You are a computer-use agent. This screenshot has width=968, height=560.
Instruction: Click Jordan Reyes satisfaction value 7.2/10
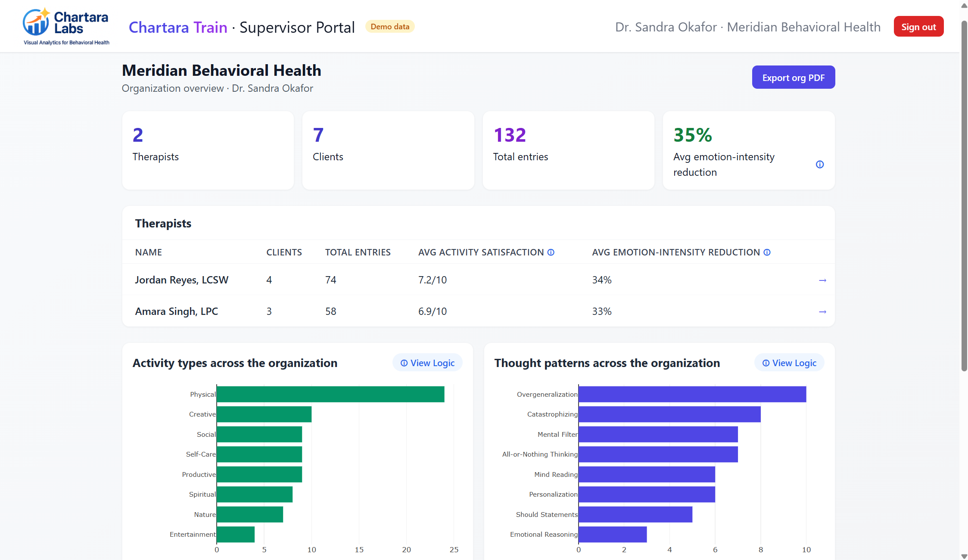tap(433, 280)
